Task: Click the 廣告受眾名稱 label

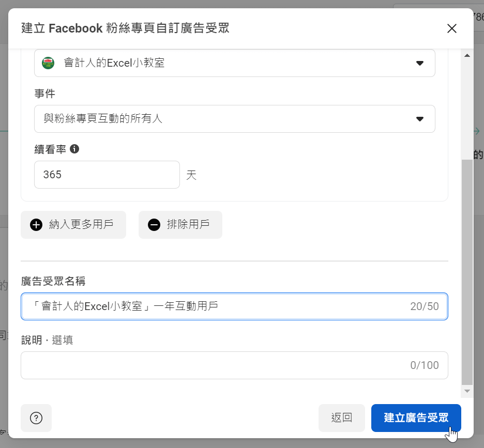Action: tap(53, 281)
